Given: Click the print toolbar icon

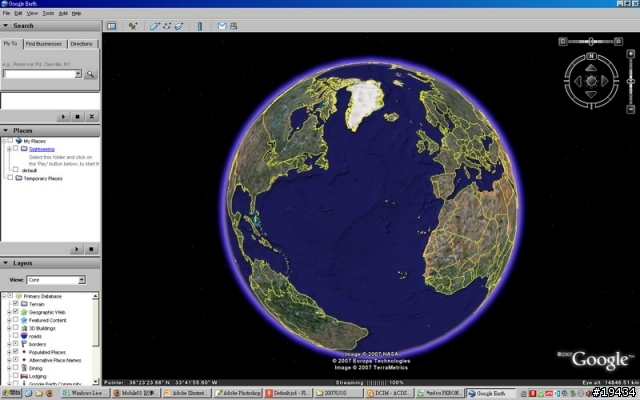Looking at the screenshot, I should [233, 26].
